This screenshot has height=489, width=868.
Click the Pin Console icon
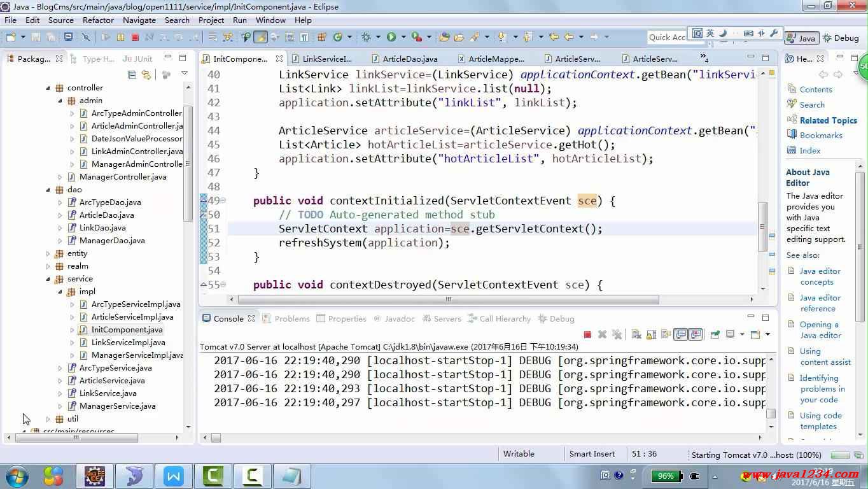coord(715,334)
